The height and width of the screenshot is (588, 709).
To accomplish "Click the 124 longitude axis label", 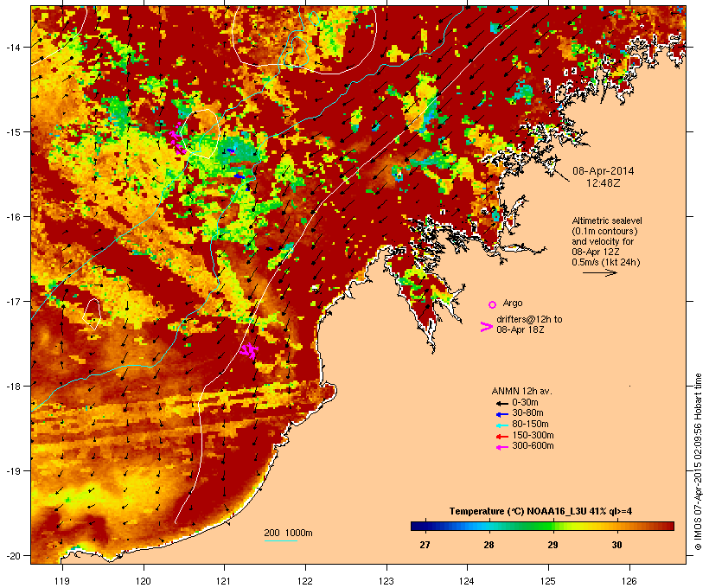I will pos(467,581).
